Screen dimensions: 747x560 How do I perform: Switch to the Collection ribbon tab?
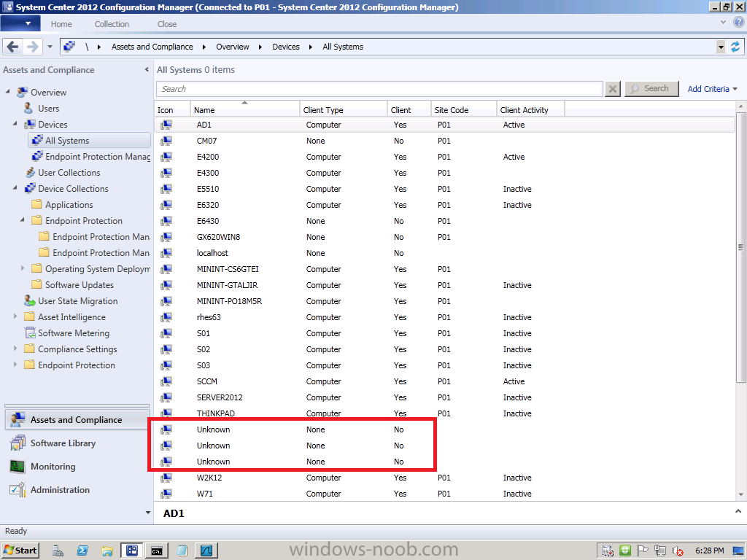(112, 24)
